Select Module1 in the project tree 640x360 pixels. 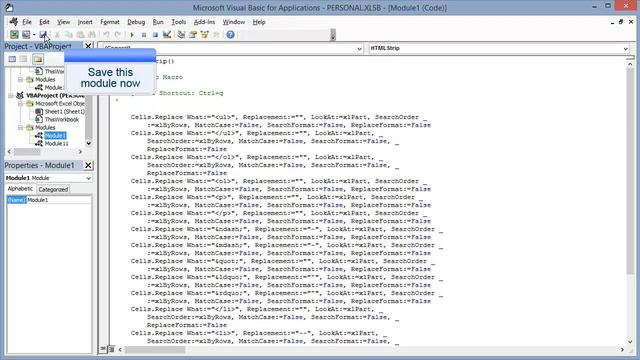coord(55,136)
